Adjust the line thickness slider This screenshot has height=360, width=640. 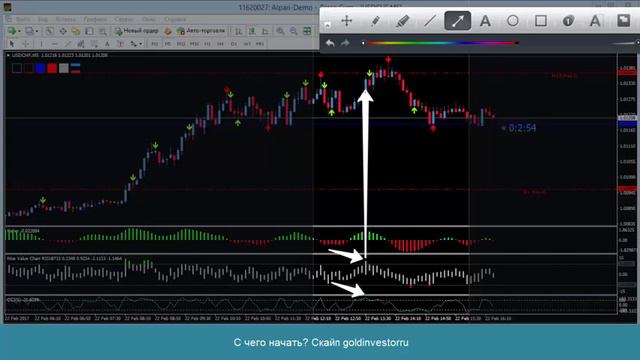(625, 43)
